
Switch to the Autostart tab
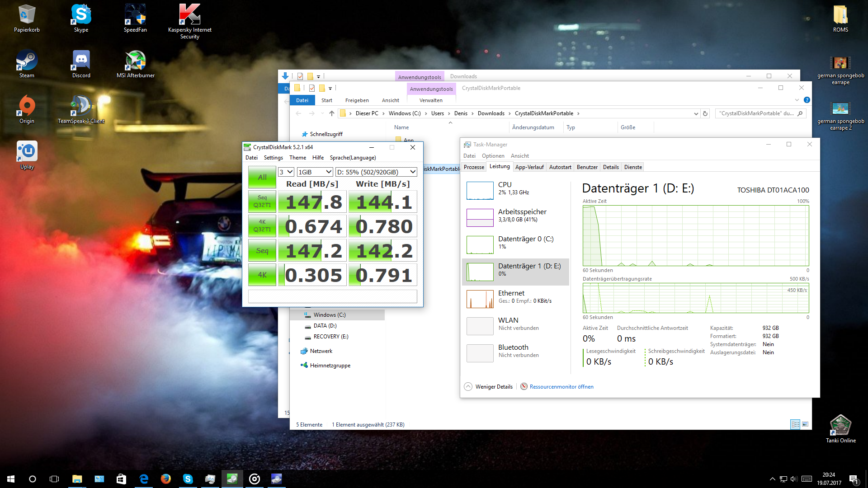560,167
